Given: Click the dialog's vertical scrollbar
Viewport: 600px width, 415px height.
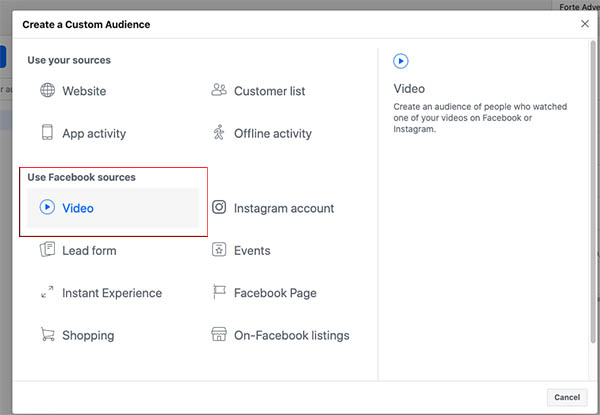Looking at the screenshot, I should (593, 191).
